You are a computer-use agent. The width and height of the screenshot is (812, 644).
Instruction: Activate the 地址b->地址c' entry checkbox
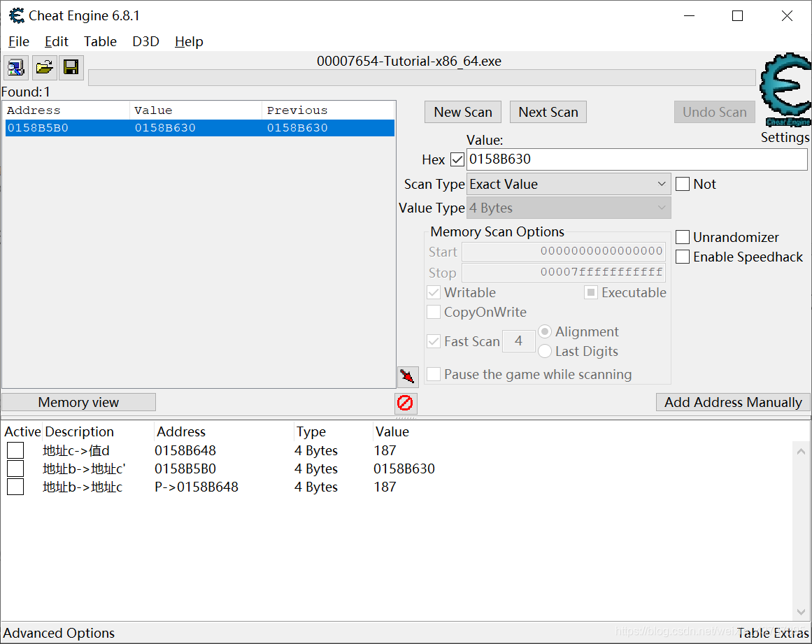pos(15,468)
